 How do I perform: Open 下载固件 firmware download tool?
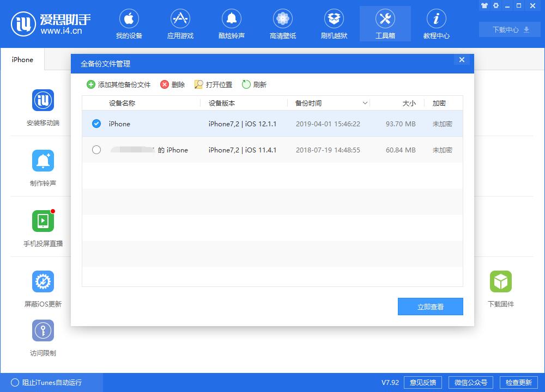coord(500,281)
